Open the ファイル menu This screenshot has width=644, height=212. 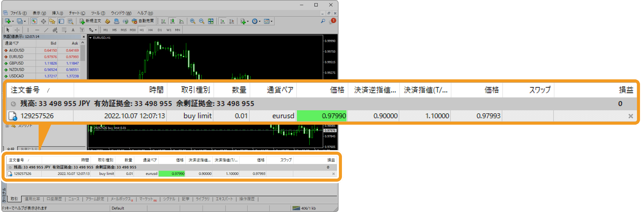tap(18, 13)
